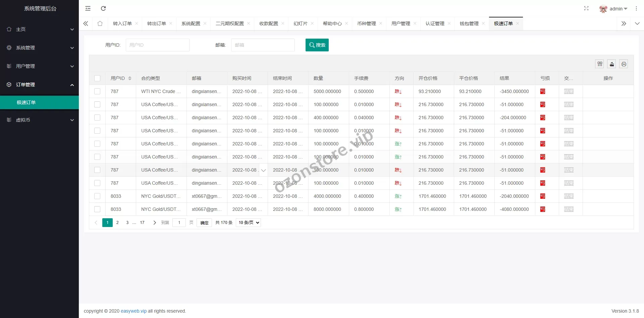The height and width of the screenshot is (318, 644).
Task: Open the 10条/页 page size dropdown
Action: click(x=248, y=222)
